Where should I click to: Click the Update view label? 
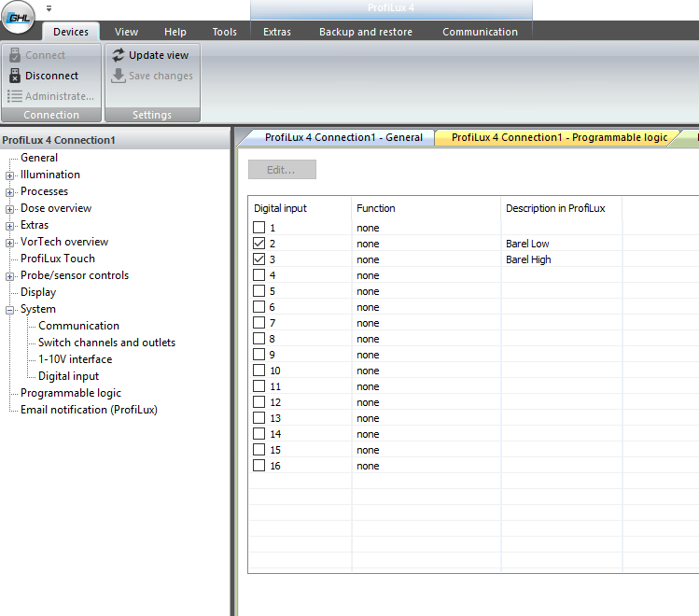tap(159, 55)
